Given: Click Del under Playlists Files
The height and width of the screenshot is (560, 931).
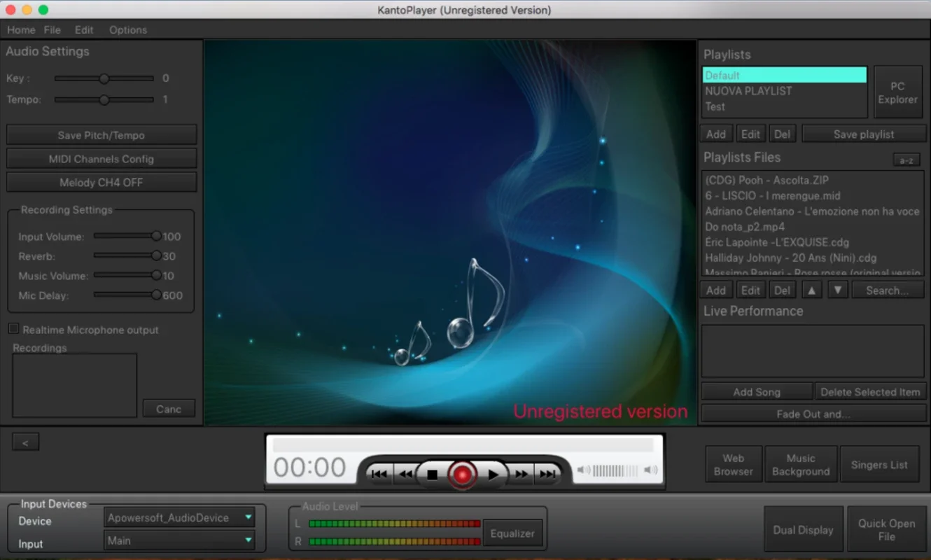Looking at the screenshot, I should coord(783,290).
